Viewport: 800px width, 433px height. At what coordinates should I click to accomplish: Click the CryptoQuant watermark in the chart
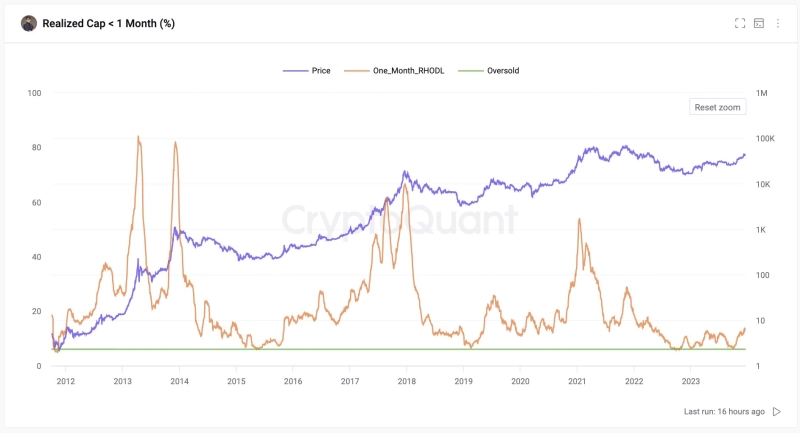click(x=399, y=219)
